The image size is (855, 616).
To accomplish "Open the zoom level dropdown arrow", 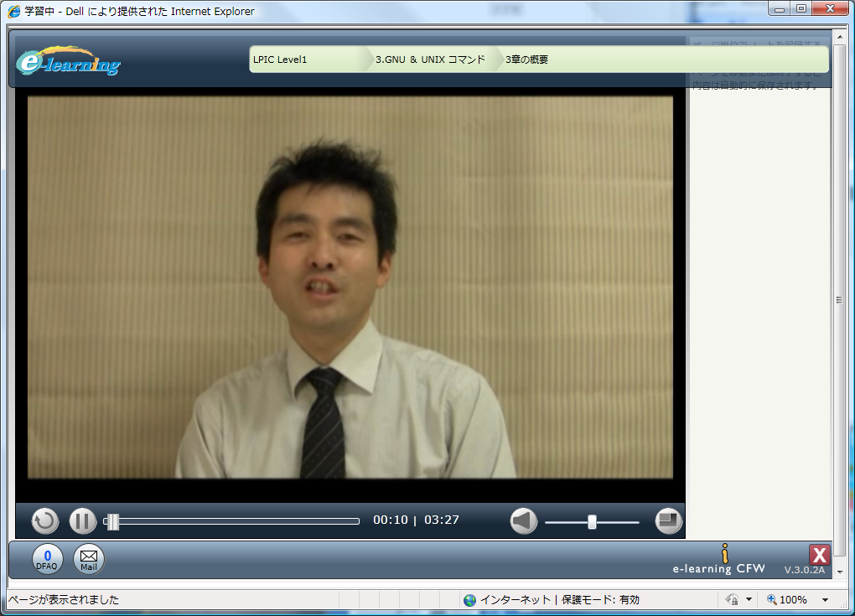I will pos(825,599).
